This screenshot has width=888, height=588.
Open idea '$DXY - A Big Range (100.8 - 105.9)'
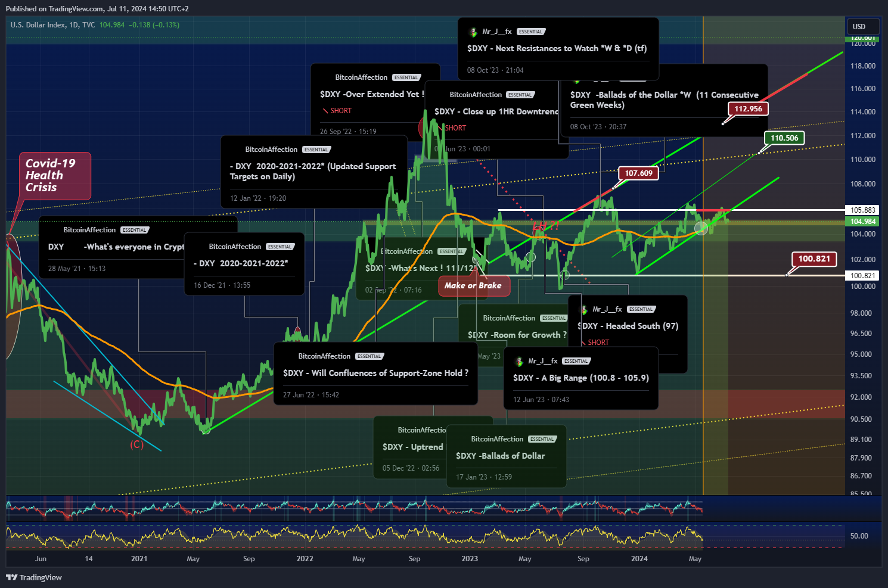[580, 378]
